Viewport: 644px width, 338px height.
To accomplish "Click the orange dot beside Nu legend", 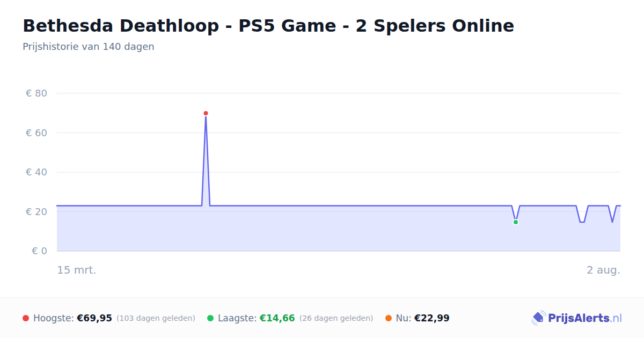I will pyautogui.click(x=389, y=318).
